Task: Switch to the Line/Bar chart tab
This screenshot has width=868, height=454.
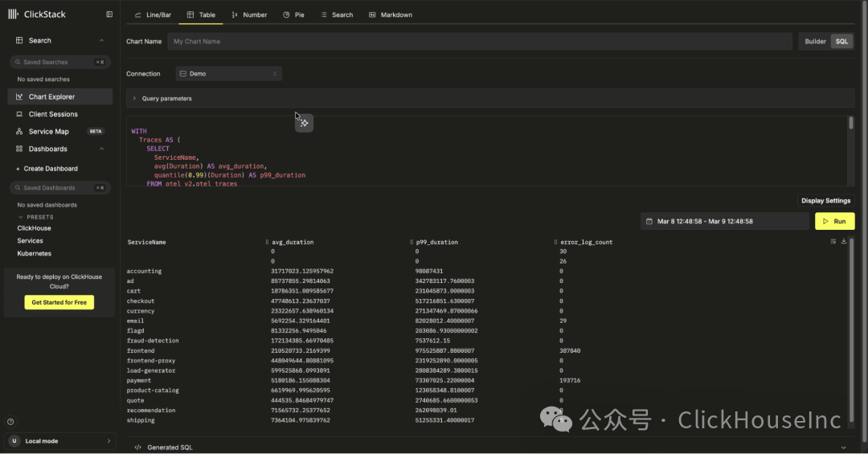Action: point(154,15)
